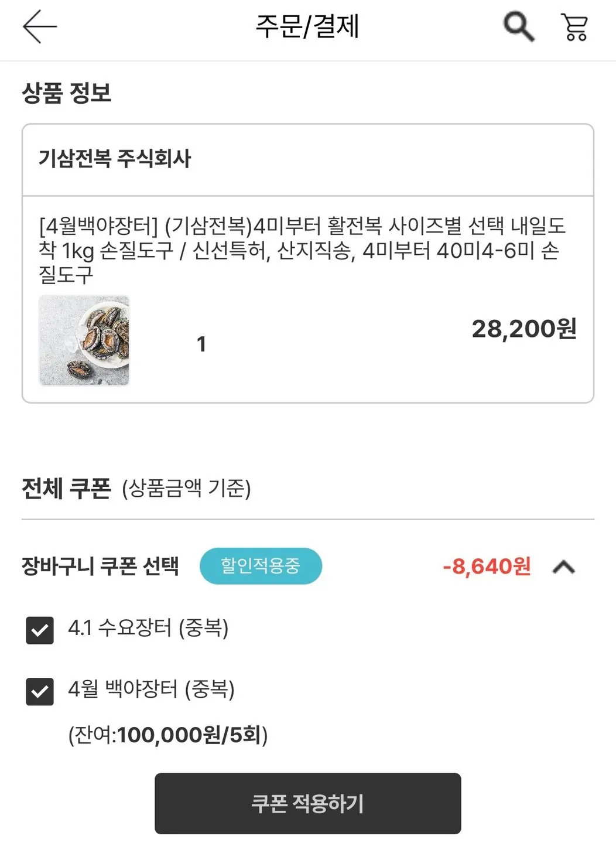The image size is (616, 843).
Task: Select the 4.1 수요장터 (중복) label
Action: (148, 628)
